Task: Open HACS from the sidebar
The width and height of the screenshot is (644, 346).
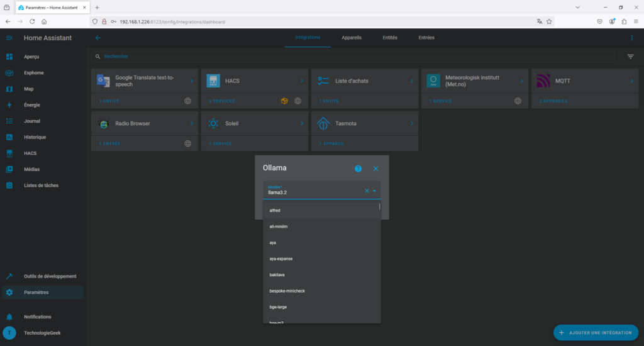Action: [43, 153]
